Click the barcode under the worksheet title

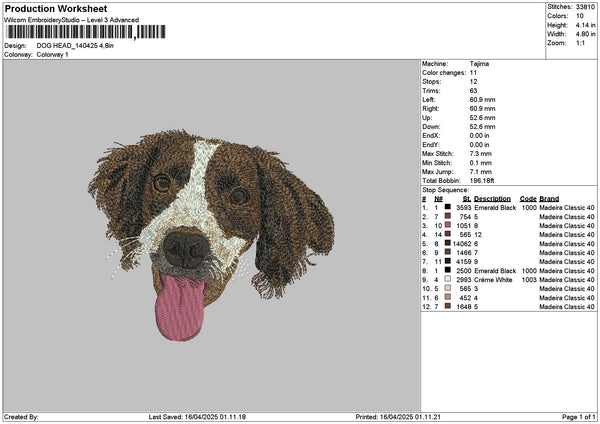(85, 32)
